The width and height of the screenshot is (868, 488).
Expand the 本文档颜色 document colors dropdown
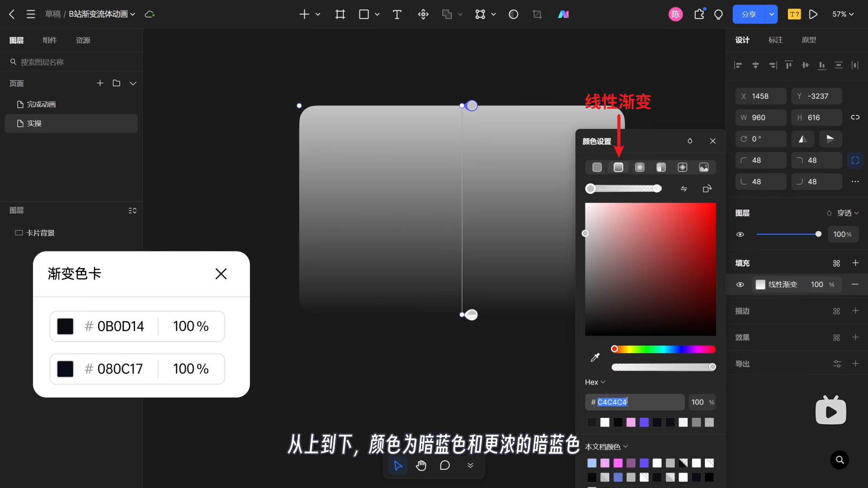point(606,447)
